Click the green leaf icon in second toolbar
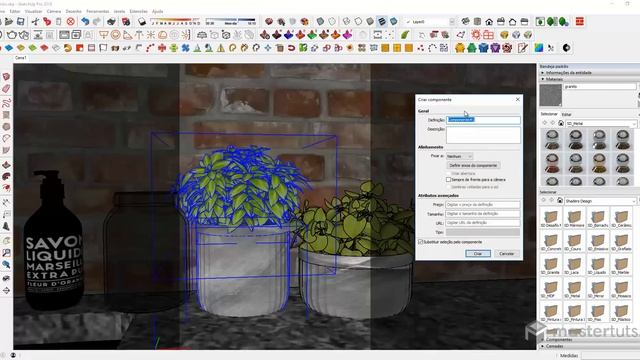The image size is (640, 360). tap(405, 35)
